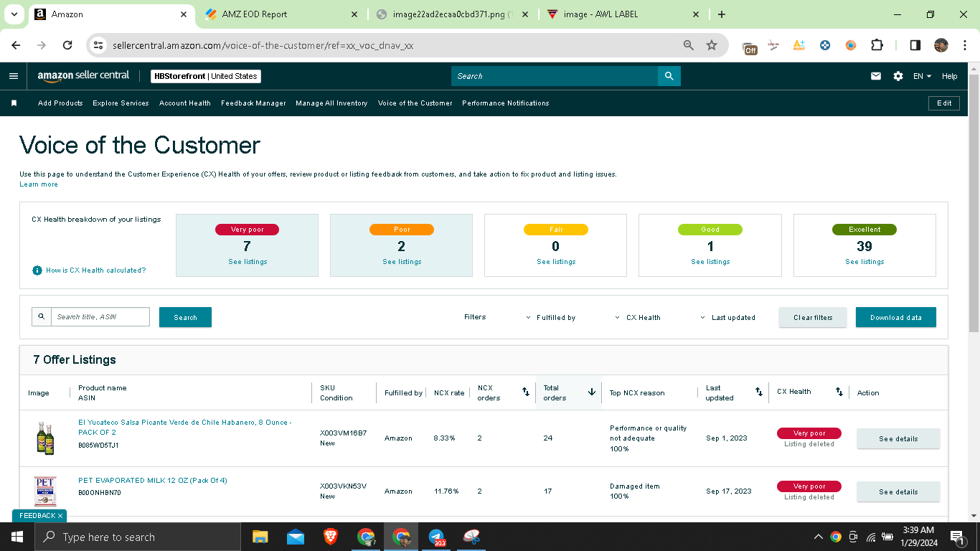Viewport: 980px width, 551px height.
Task: Click the info icon beside CX Health calculated
Action: (37, 270)
